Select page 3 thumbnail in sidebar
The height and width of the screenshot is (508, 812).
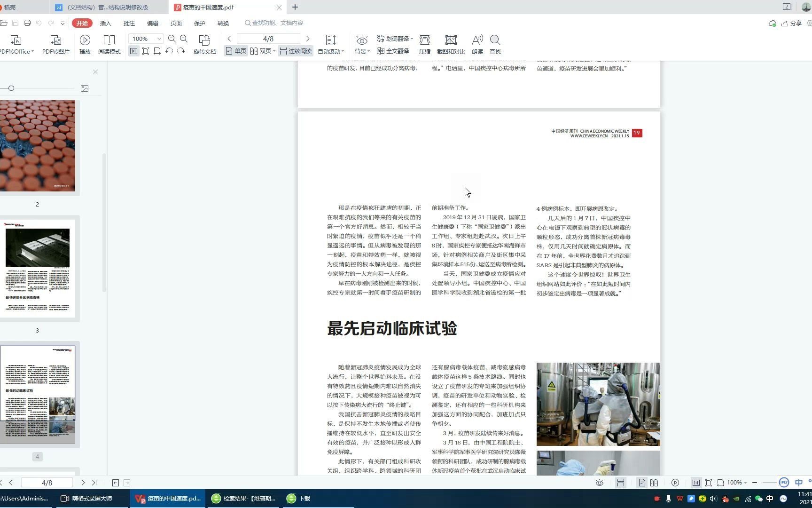38,268
